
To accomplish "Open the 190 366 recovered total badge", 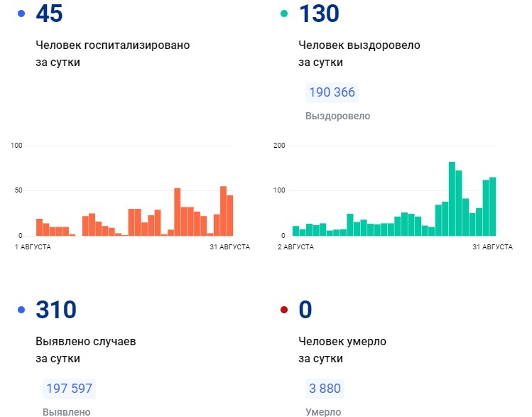I will point(331,92).
